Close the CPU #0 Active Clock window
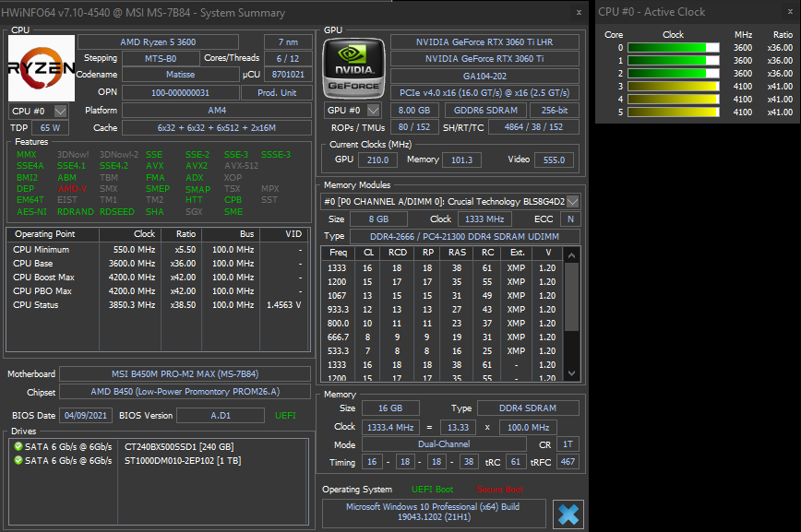This screenshot has height=532, width=801. point(790,12)
